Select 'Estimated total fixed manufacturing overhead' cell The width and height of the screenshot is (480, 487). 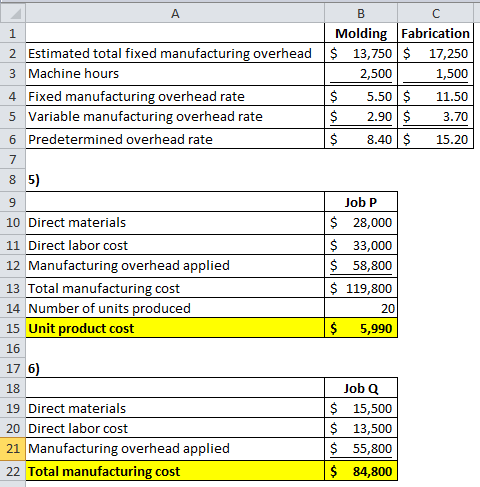point(175,53)
